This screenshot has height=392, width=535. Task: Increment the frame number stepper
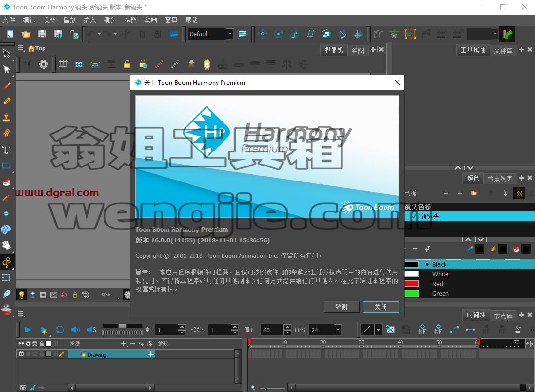coord(182,327)
